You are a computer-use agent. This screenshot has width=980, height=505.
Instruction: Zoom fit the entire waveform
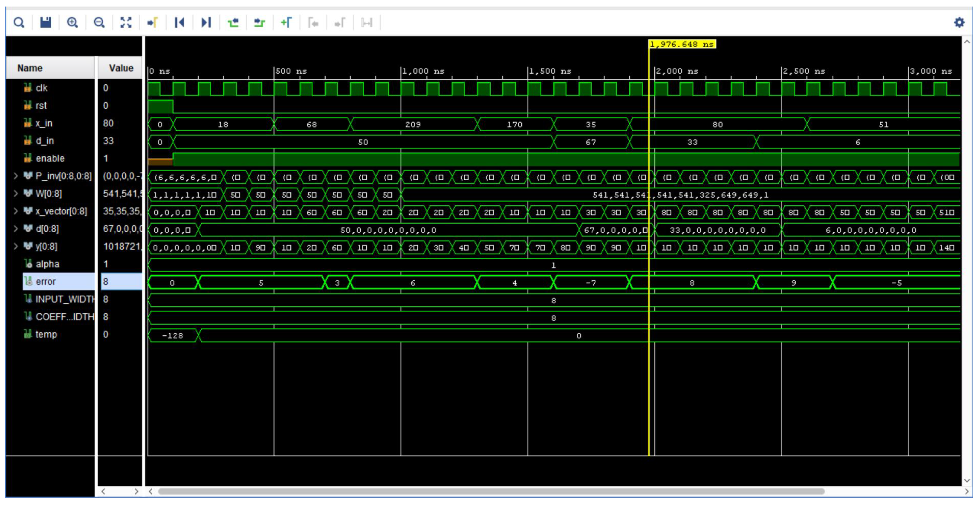click(x=126, y=23)
